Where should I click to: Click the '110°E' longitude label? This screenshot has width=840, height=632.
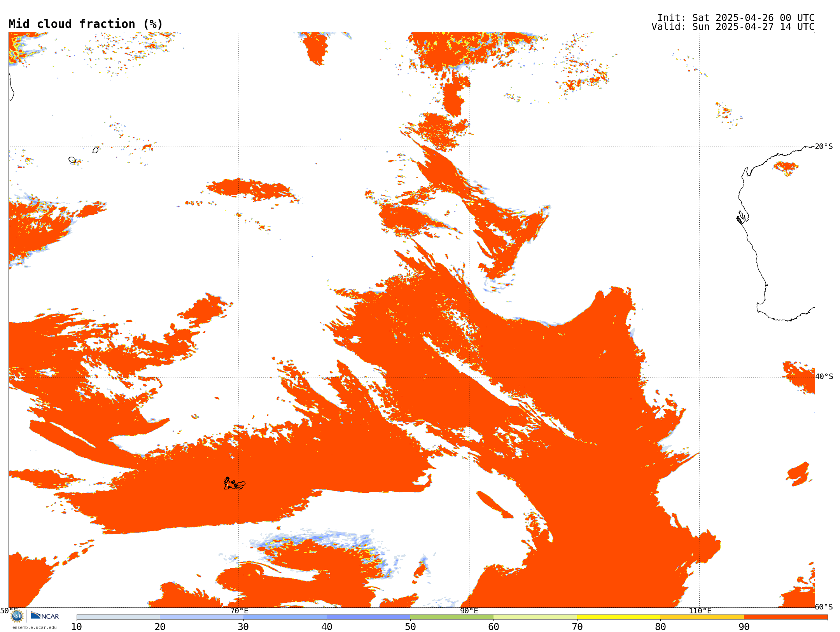click(700, 611)
